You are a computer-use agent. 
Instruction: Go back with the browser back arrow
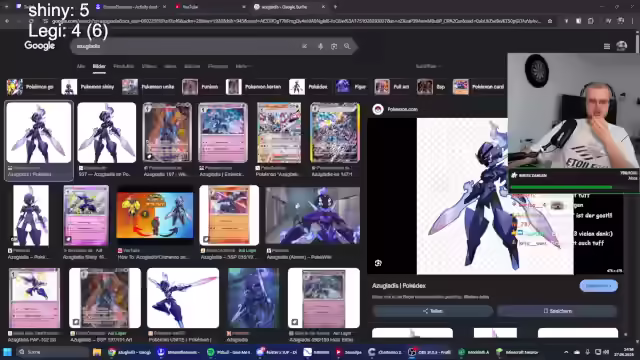pyautogui.click(x=7, y=21)
